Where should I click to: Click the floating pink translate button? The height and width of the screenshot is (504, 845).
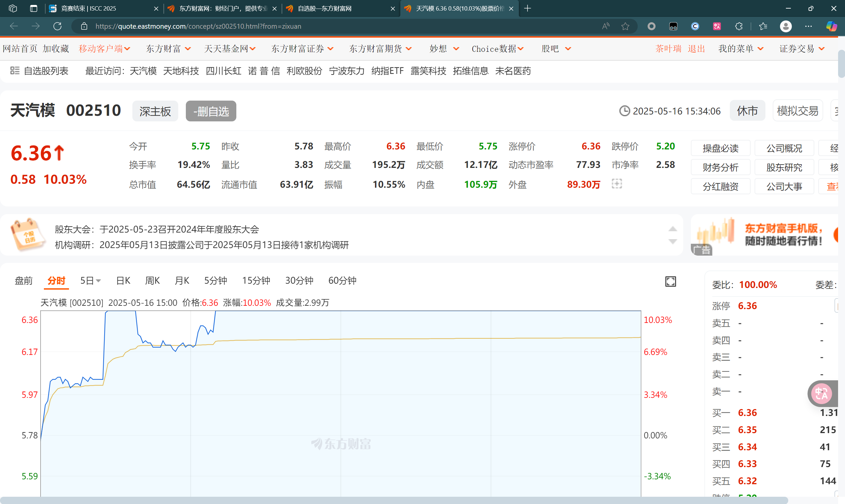tap(822, 394)
